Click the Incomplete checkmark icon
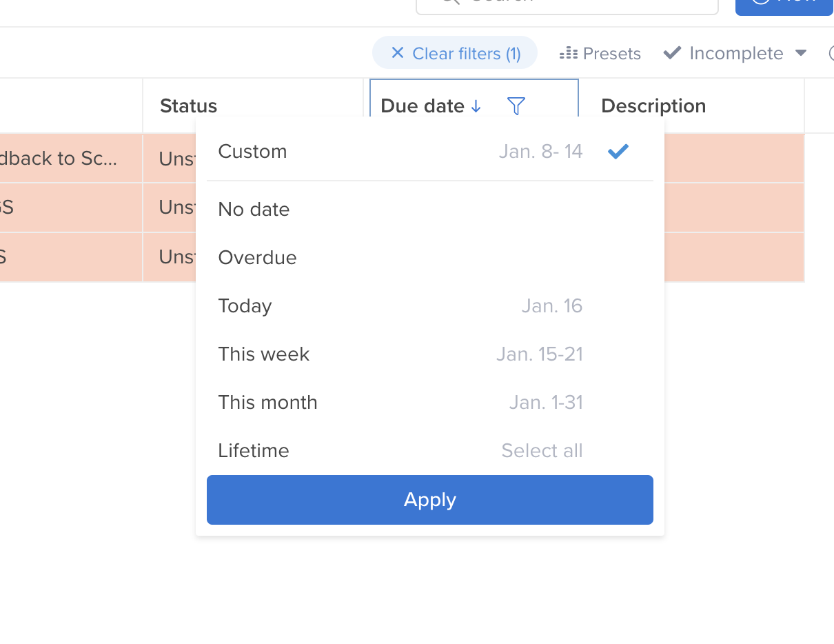 (x=672, y=53)
